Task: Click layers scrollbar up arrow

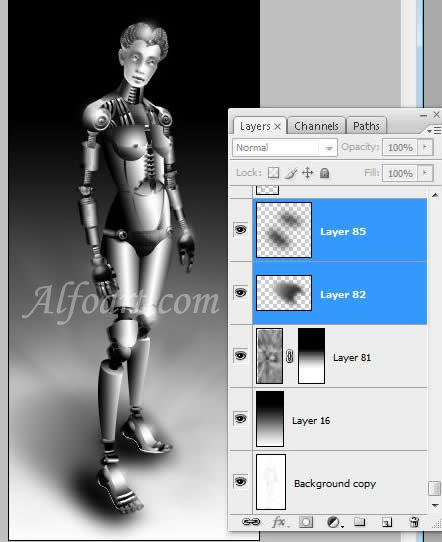Action: (435, 195)
